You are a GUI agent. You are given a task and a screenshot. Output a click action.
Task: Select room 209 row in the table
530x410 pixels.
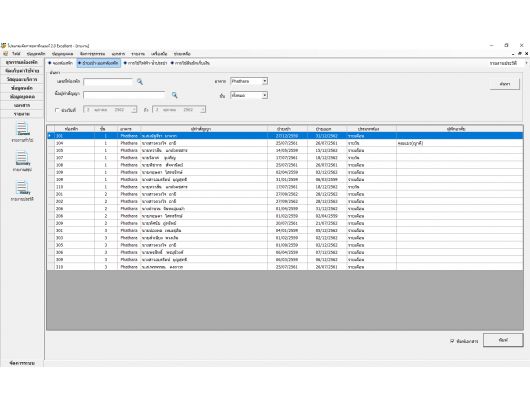tap(285, 223)
